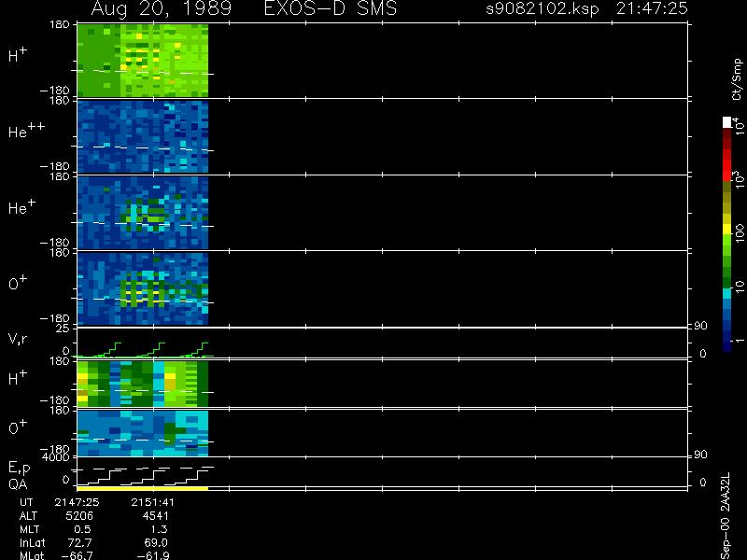Click the 'QA' row label
The image size is (747, 560).
[18, 484]
